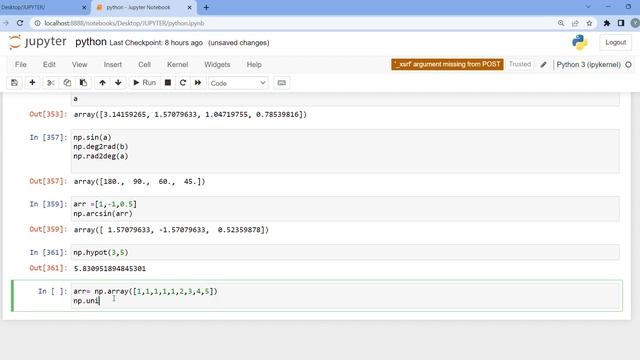This screenshot has width=640, height=360.
Task: Select the cell containing np.arcsin(arr)
Action: [345, 209]
